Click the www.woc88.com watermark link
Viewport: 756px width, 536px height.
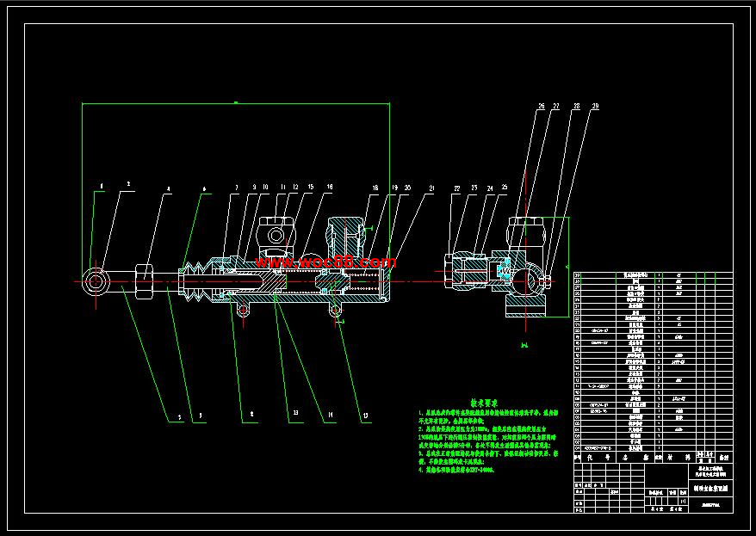325,262
